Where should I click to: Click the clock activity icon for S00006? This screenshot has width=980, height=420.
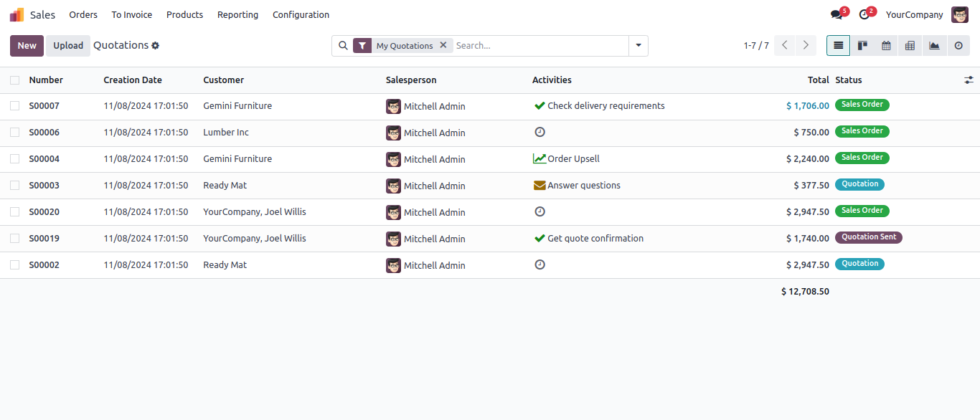pyautogui.click(x=540, y=133)
